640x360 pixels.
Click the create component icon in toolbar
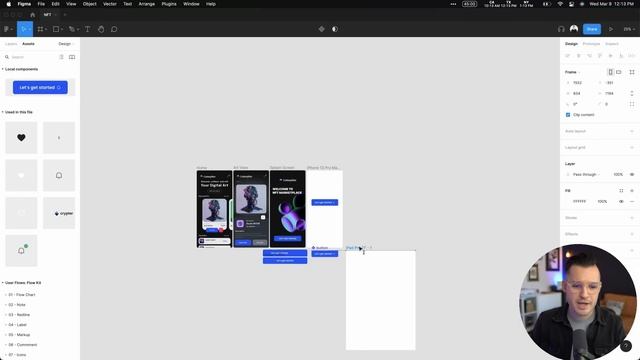[x=322, y=29]
